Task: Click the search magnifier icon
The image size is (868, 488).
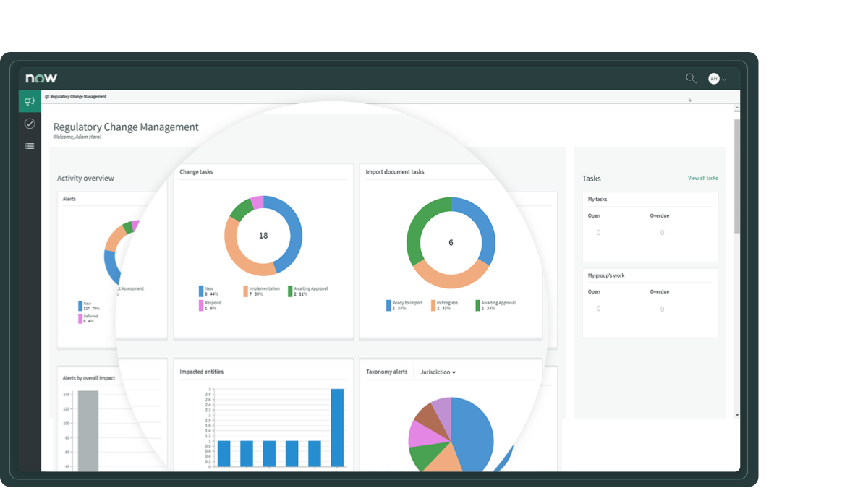Action: pyautogui.click(x=691, y=78)
